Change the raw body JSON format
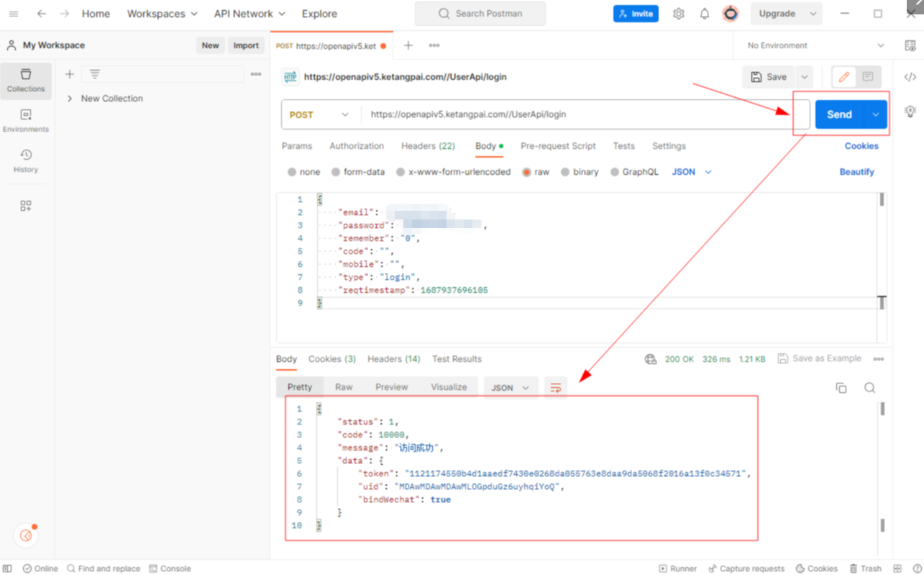The height and width of the screenshot is (575, 924). tap(692, 172)
